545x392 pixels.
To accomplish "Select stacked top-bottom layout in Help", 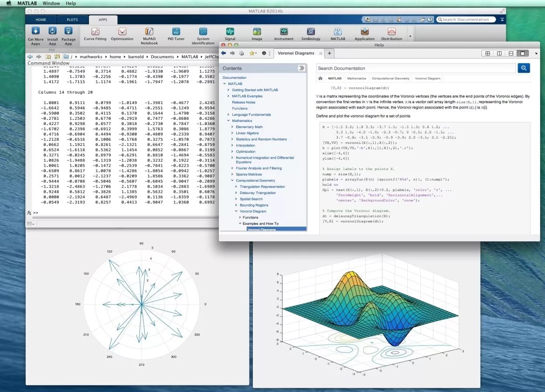I will tap(511, 53).
